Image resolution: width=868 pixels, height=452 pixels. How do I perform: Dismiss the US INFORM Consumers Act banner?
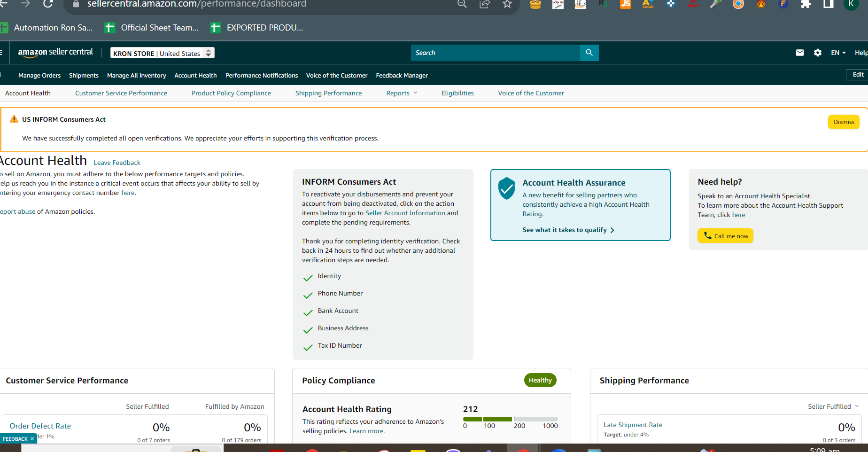coord(844,122)
